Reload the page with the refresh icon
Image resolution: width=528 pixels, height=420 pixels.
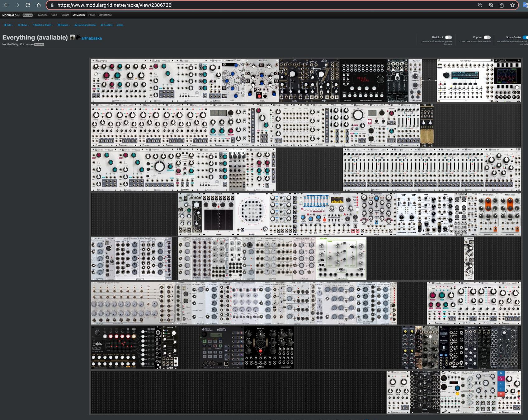[x=28, y=5]
